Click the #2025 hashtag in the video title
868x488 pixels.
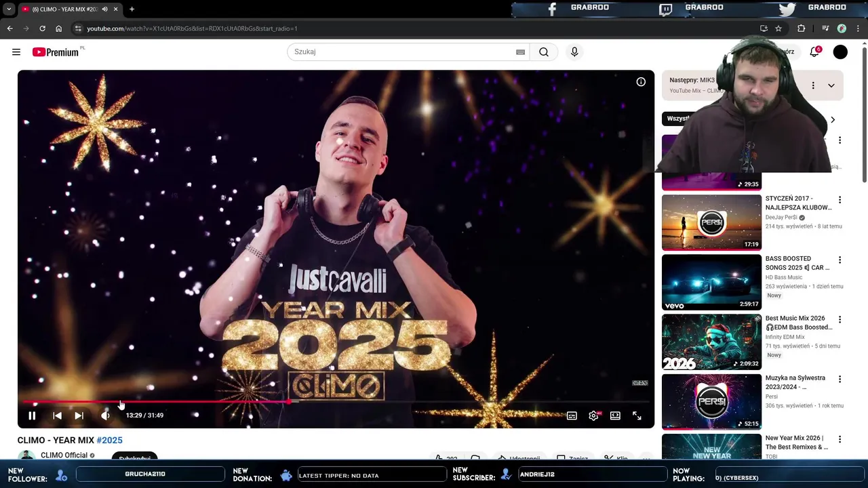pyautogui.click(x=109, y=441)
